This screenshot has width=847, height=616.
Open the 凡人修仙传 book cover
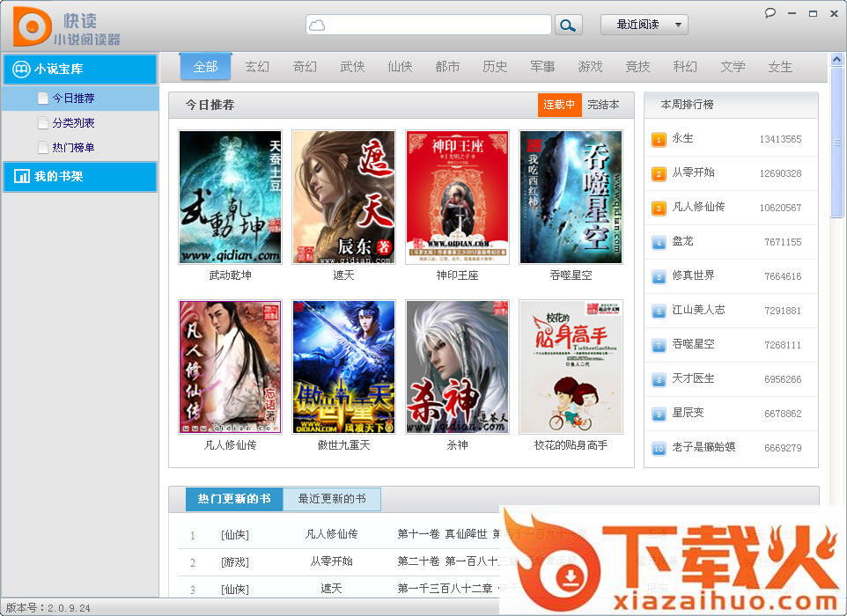coord(230,367)
